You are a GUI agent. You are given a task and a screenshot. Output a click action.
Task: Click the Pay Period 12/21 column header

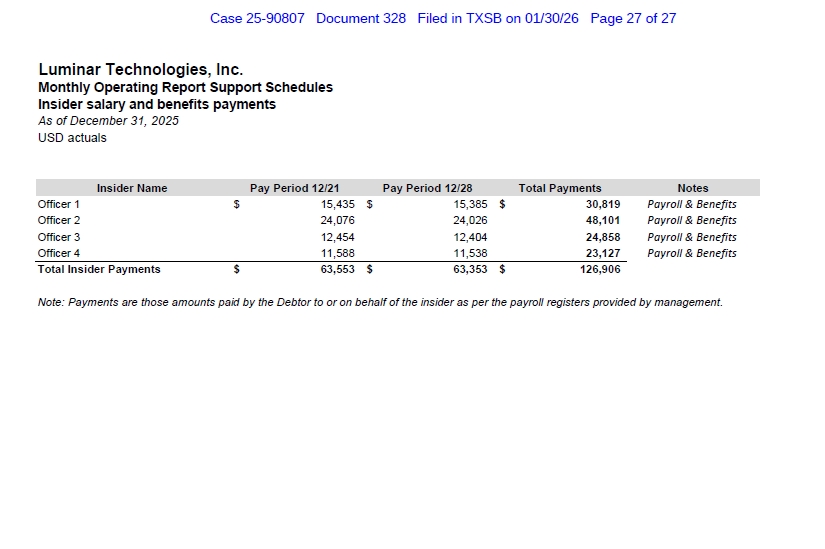(295, 188)
